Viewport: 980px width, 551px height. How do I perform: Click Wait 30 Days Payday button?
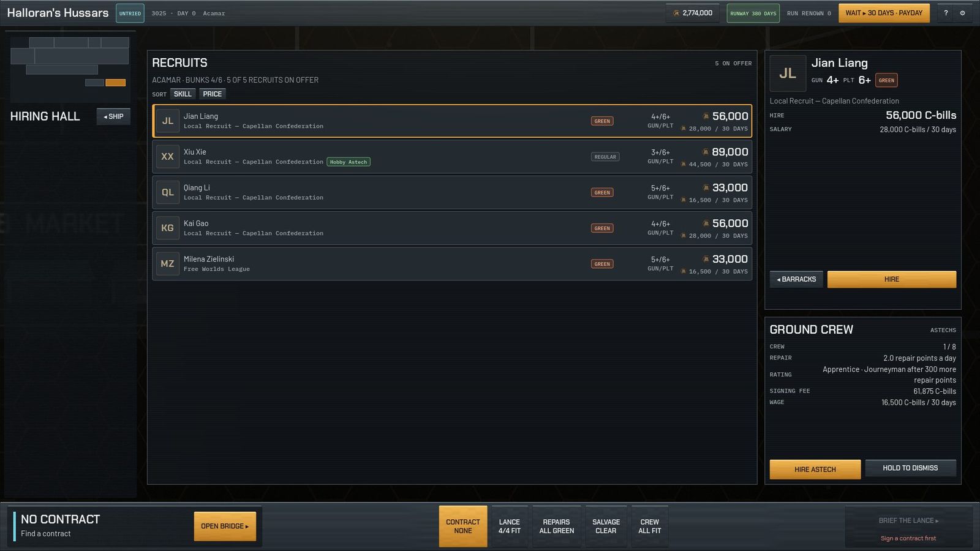tap(884, 13)
